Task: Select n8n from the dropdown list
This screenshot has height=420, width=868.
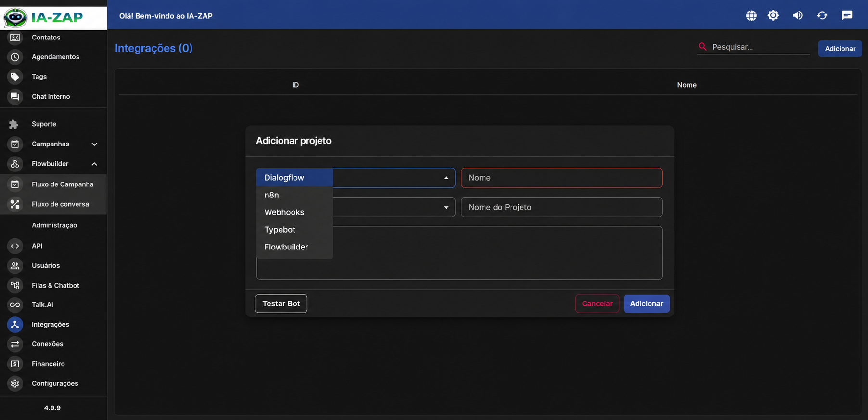Action: (294, 195)
